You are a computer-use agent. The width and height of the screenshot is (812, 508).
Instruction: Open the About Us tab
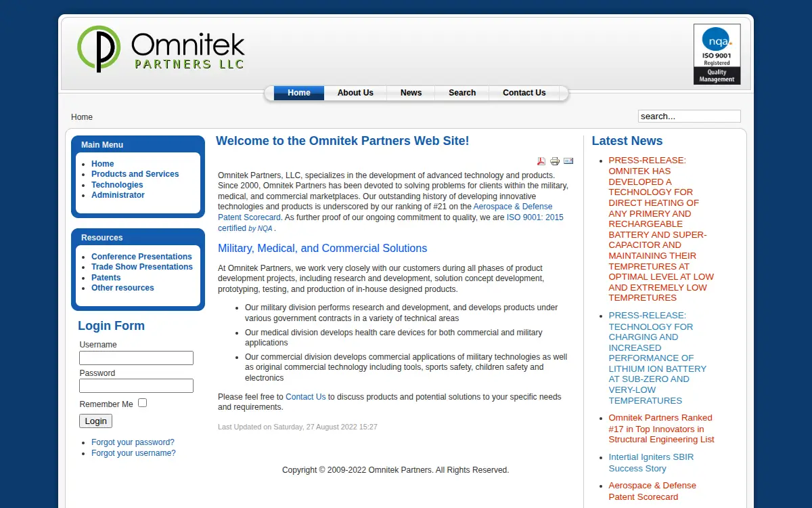pyautogui.click(x=355, y=93)
